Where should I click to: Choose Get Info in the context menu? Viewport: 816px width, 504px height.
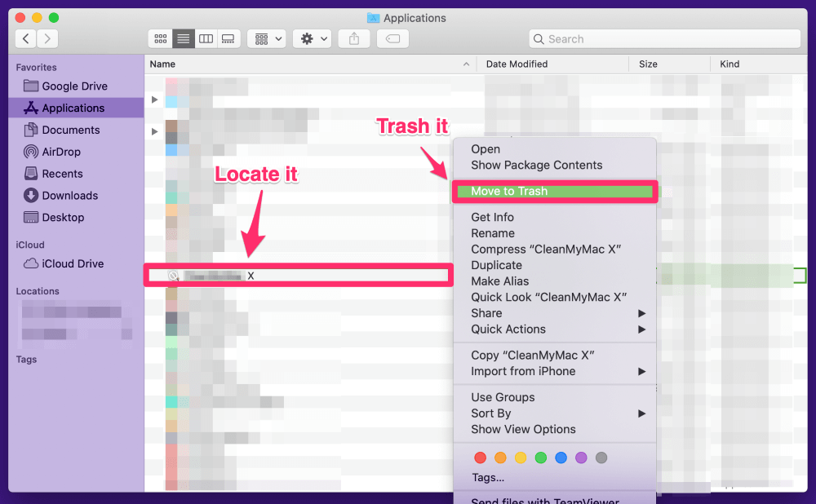[555, 217]
